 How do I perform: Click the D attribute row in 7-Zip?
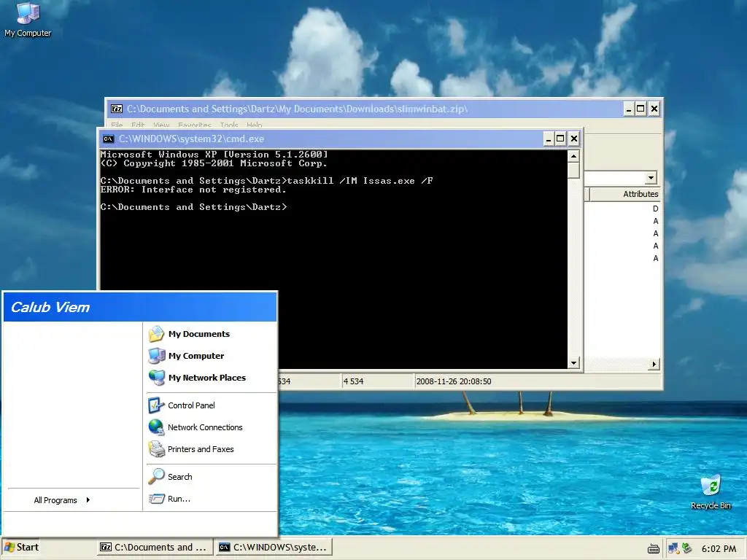pos(656,209)
